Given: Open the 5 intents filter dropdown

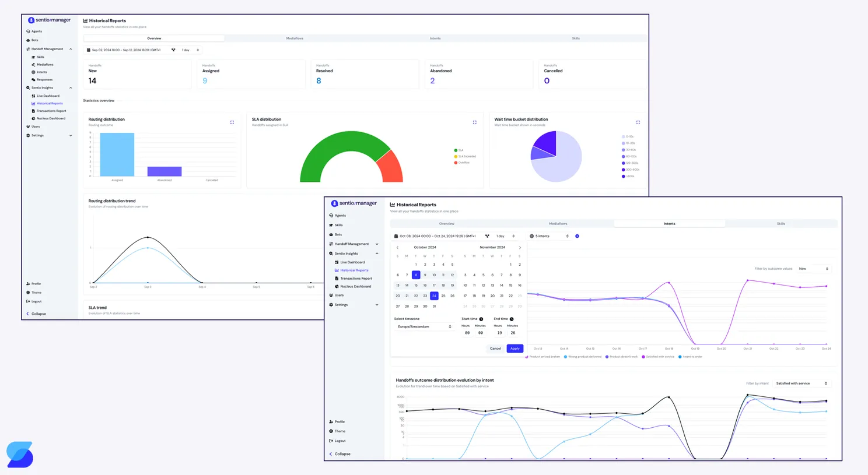Looking at the screenshot, I should 549,236.
